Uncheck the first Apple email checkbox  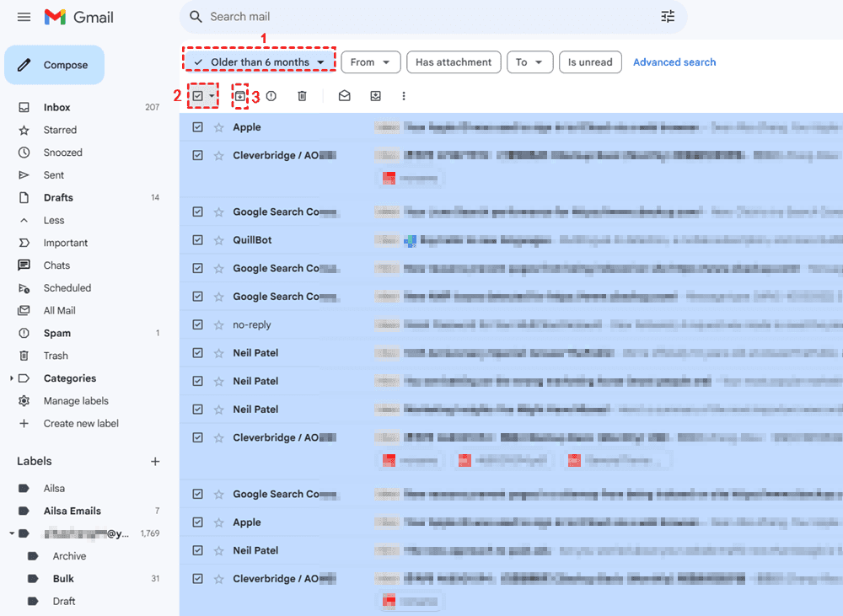[198, 127]
